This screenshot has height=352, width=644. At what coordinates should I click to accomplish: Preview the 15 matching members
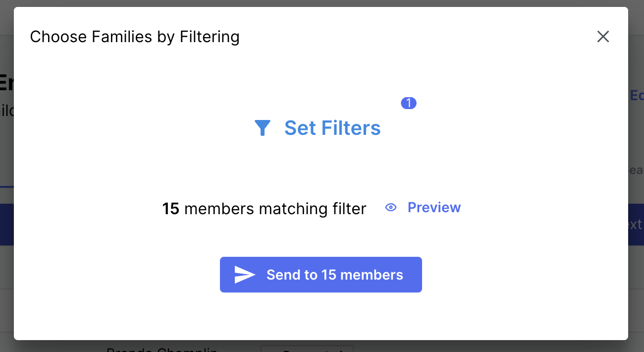pos(434,207)
